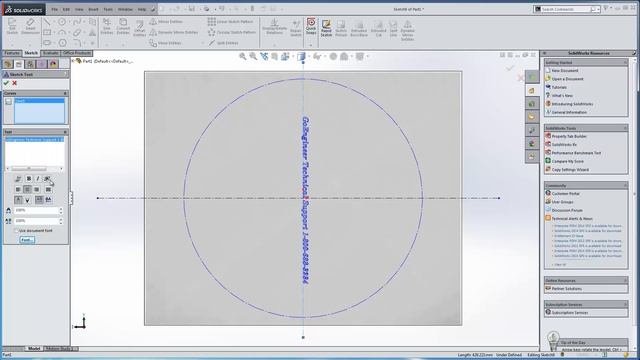Viewport: 640px width, 360px height.
Task: Set text to right align
Action: (x=37, y=190)
